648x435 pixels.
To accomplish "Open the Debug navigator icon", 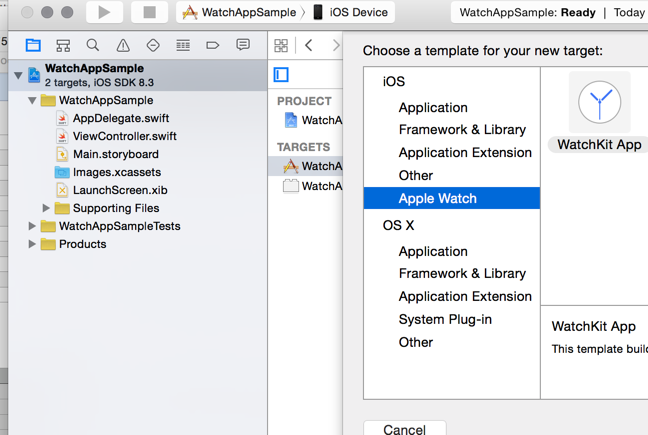I will pyautogui.click(x=183, y=46).
